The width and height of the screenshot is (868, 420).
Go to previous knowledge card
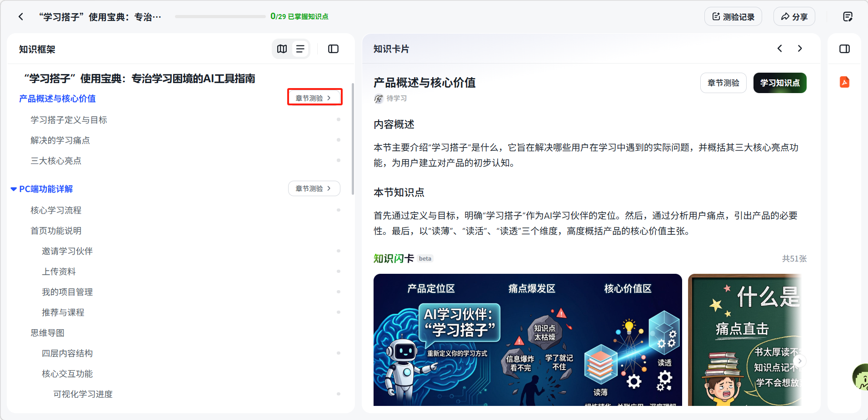pos(780,49)
